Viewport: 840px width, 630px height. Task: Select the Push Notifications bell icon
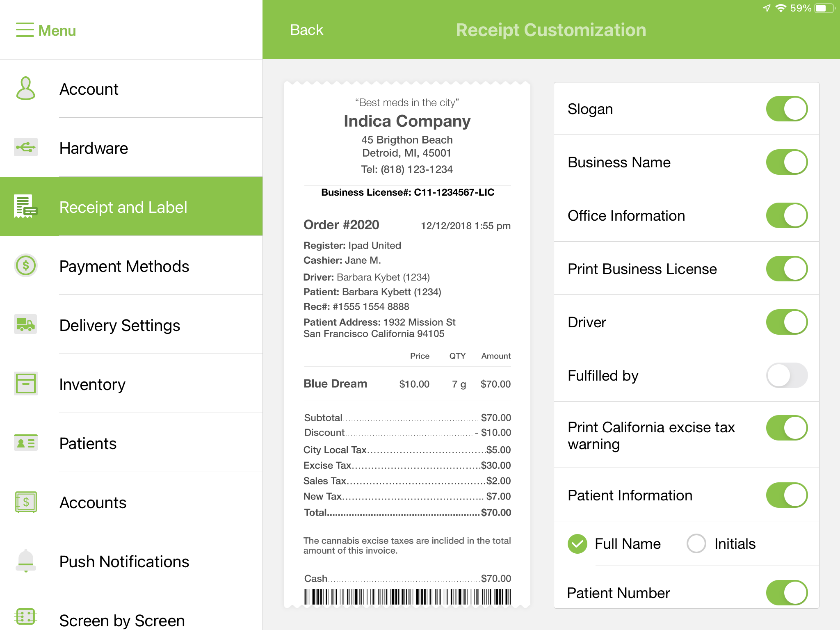tap(25, 562)
